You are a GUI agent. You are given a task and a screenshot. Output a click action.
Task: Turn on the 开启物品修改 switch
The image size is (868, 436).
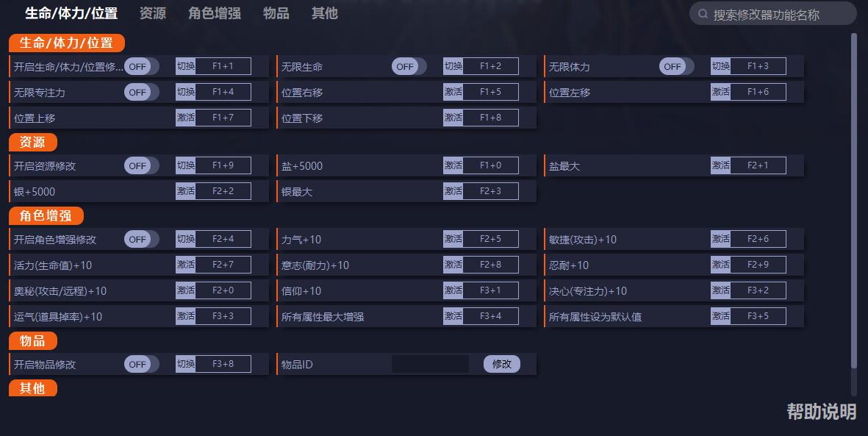tap(141, 364)
